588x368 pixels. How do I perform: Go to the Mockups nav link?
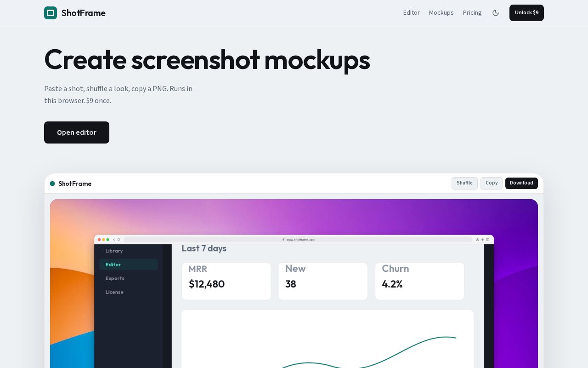pyautogui.click(x=441, y=13)
